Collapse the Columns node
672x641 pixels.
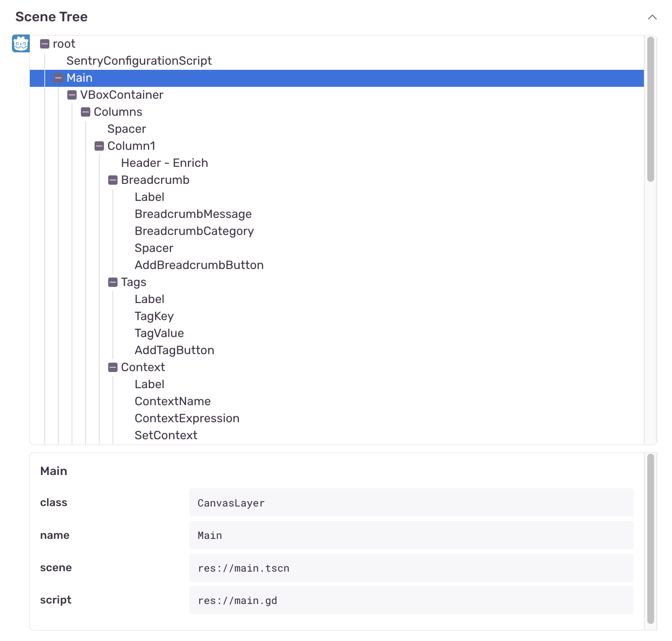point(86,112)
